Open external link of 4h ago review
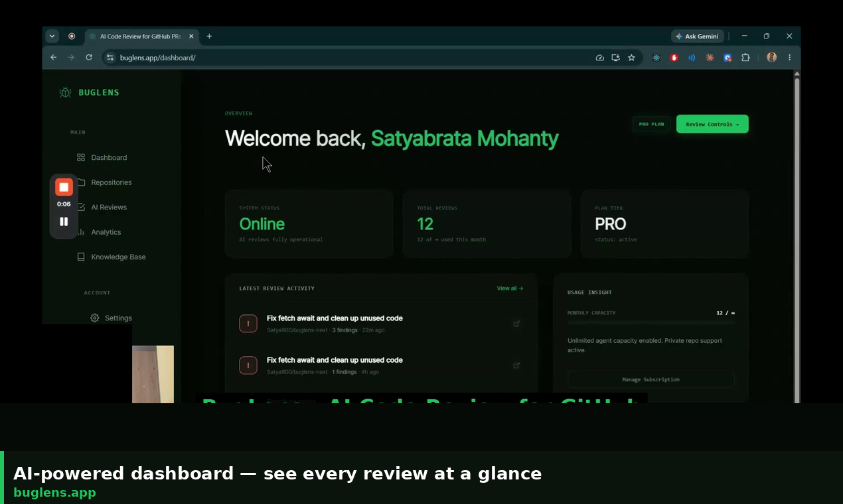This screenshot has height=504, width=843. (516, 365)
